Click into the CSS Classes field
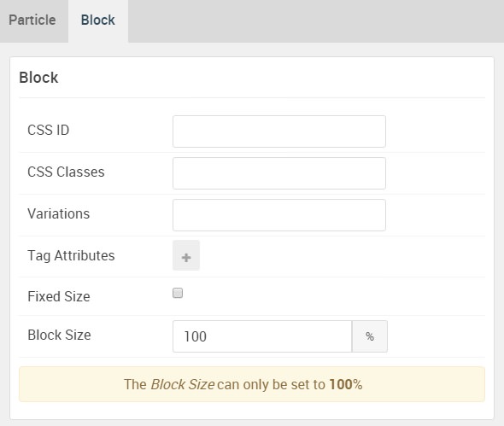 tap(279, 173)
